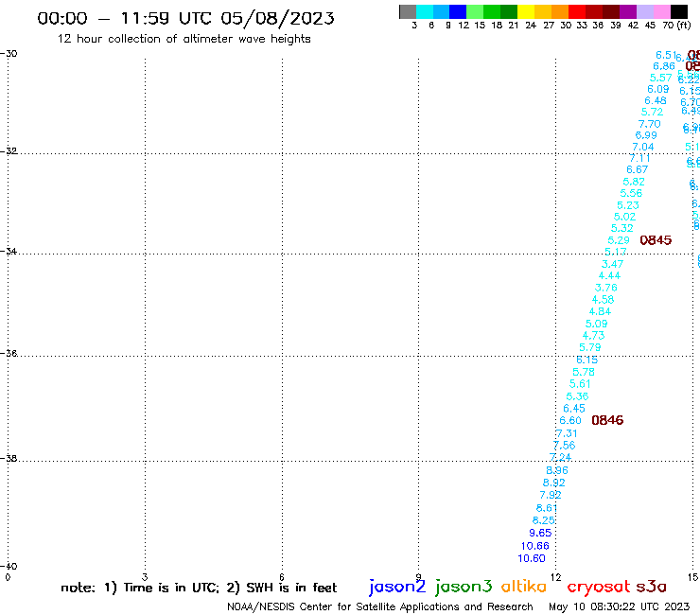Click the jason2 satellite label
The height and width of the screenshot is (615, 700).
(x=397, y=587)
